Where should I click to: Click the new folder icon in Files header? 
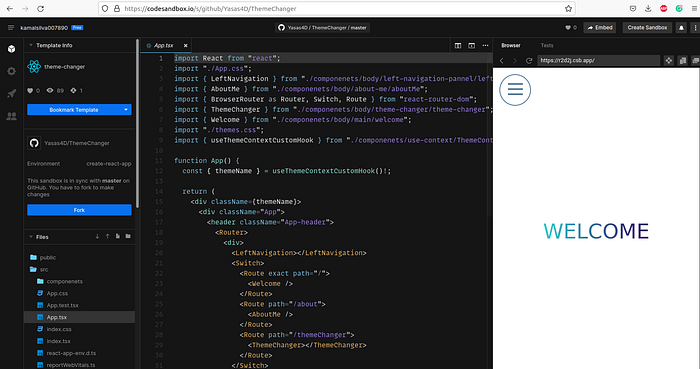pos(128,236)
